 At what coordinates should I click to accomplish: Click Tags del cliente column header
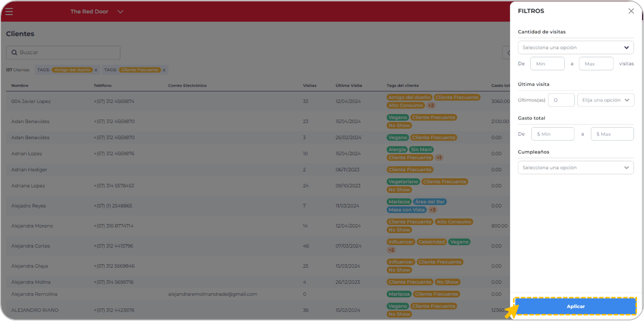click(x=402, y=85)
